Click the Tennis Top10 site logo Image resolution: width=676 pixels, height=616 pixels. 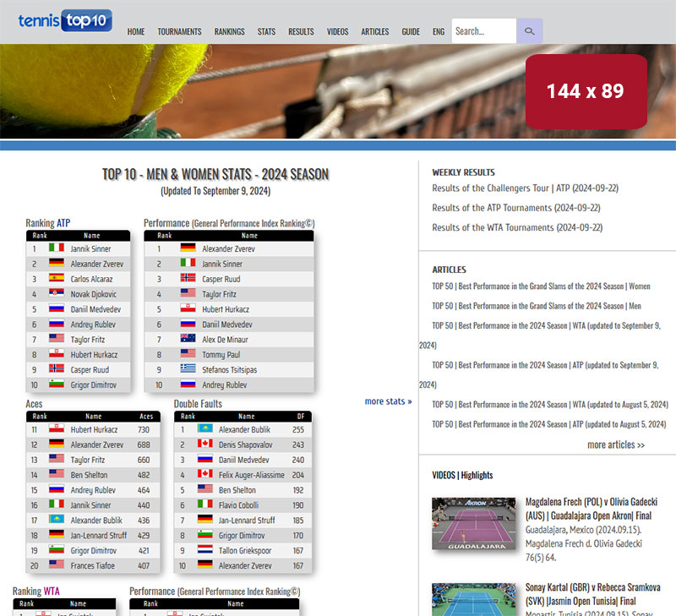(65, 20)
